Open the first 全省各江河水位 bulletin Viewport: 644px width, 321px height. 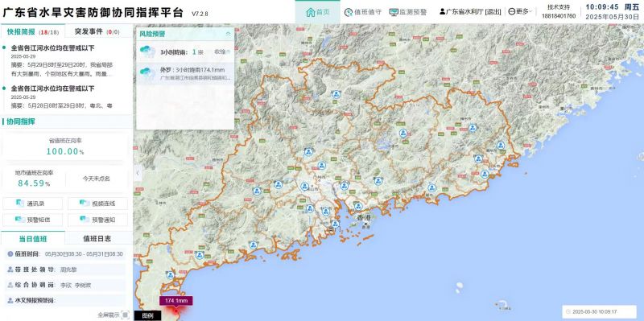52,48
